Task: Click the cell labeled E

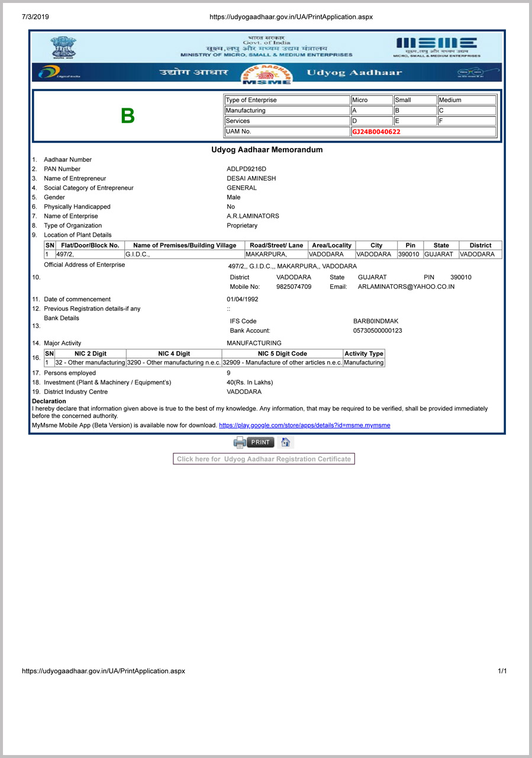Action: click(x=415, y=121)
